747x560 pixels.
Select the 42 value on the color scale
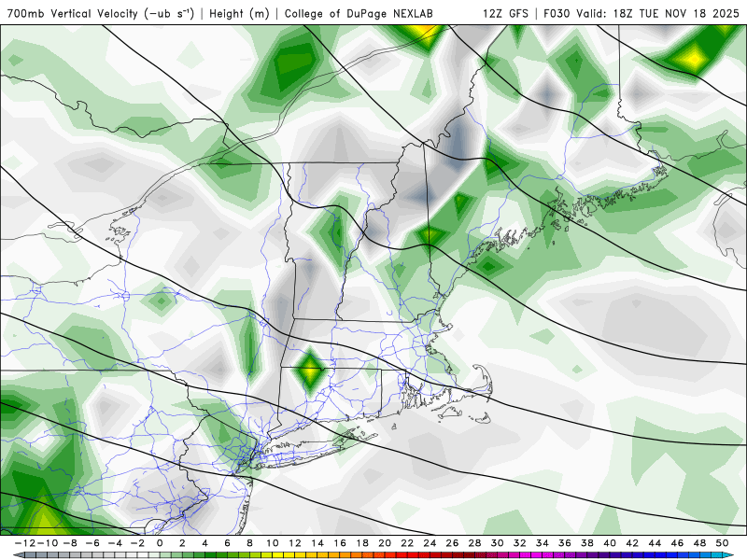(632, 543)
